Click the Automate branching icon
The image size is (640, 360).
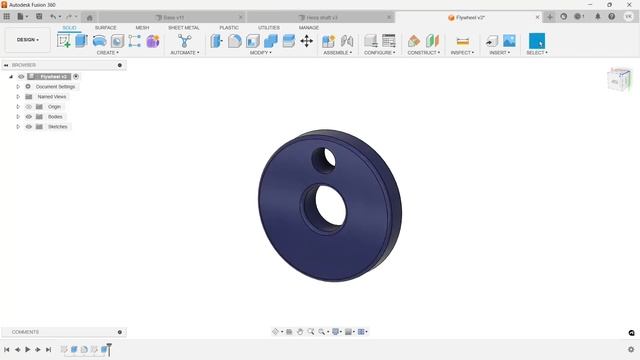(x=184, y=41)
